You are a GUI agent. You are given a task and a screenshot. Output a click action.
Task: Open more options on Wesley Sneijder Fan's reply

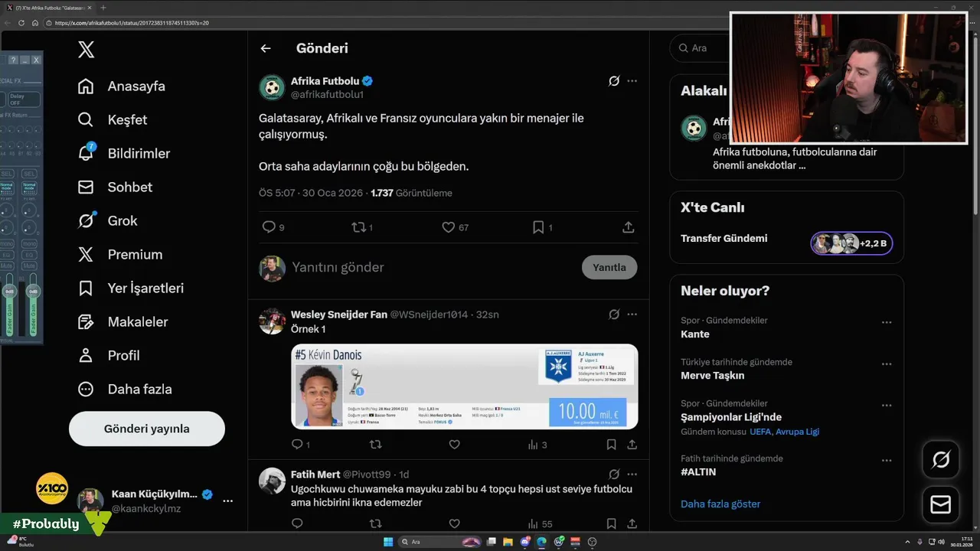pos(632,314)
